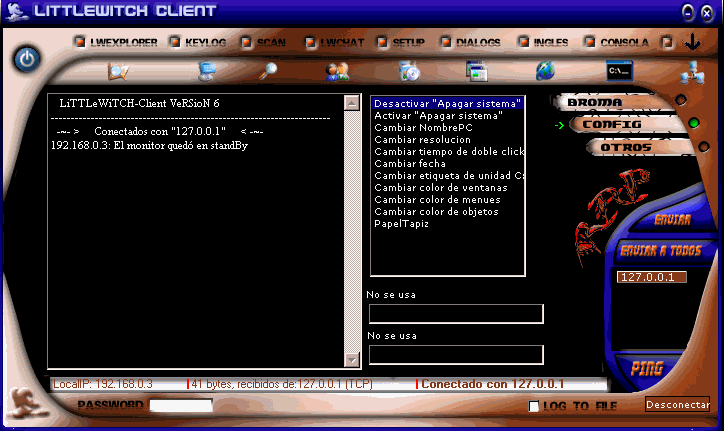724x431 pixels.
Task: Click the computer monitor toolbar icon
Action: click(x=208, y=71)
